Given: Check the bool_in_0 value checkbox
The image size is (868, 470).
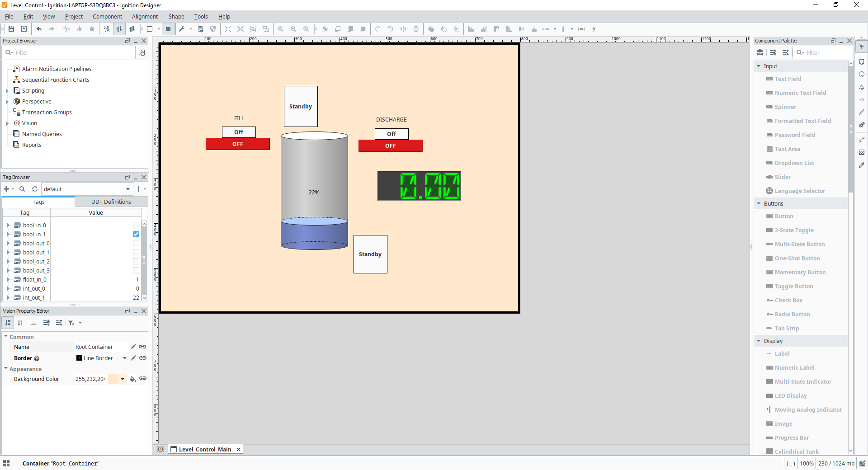Looking at the screenshot, I should [136, 225].
